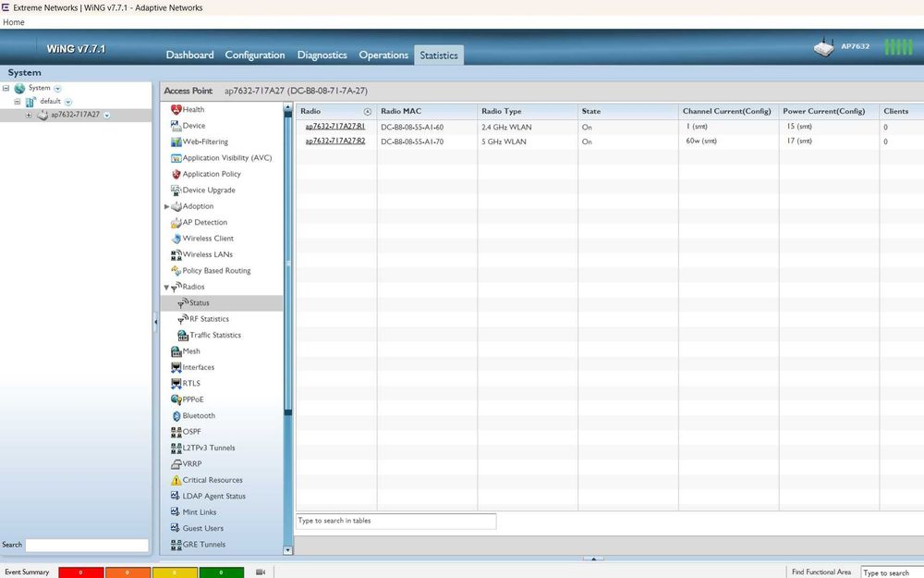Screen dimensions: 924x578
Task: Collapse the System tree node
Action: click(x=6, y=89)
